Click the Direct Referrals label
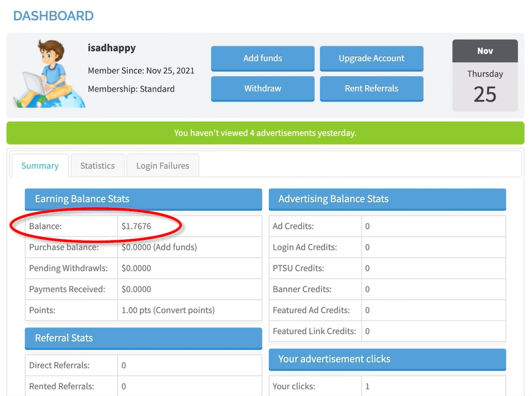This screenshot has width=532, height=396. tap(59, 365)
